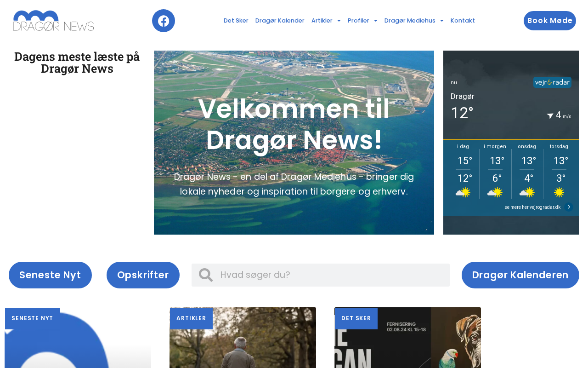The height and width of the screenshot is (368, 588).
Task: Click the Dragør News logo
Action: tap(54, 21)
